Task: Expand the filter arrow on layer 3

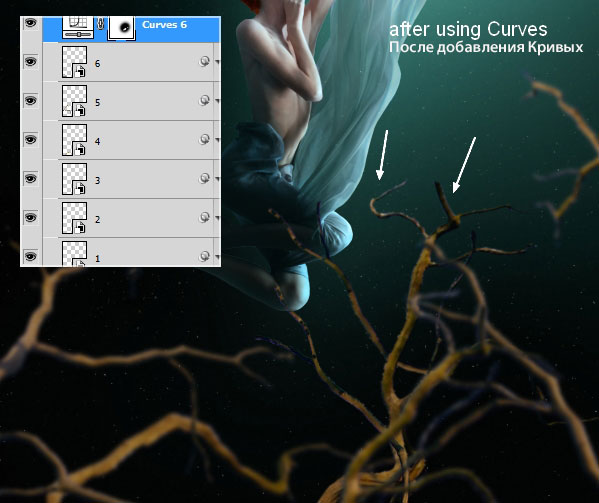Action: [217, 179]
